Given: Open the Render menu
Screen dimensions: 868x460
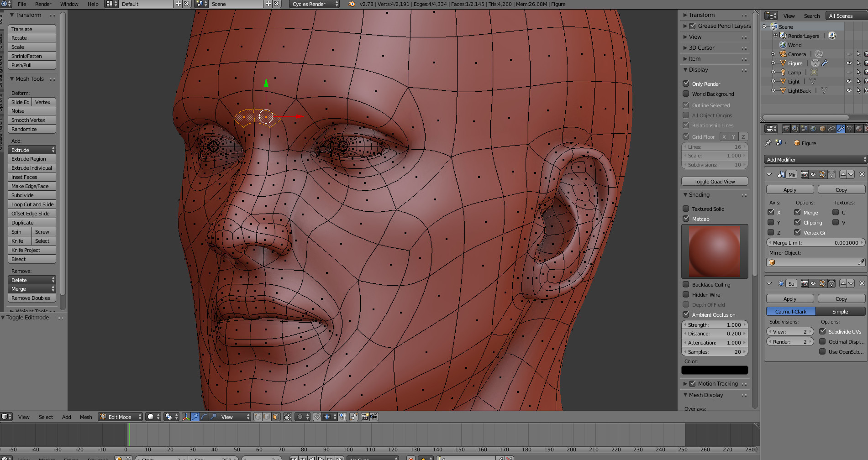Looking at the screenshot, I should click(43, 4).
